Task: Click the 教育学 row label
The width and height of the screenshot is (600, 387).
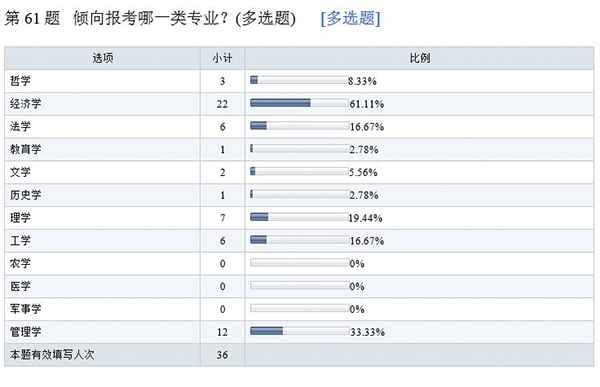Action: 26,149
